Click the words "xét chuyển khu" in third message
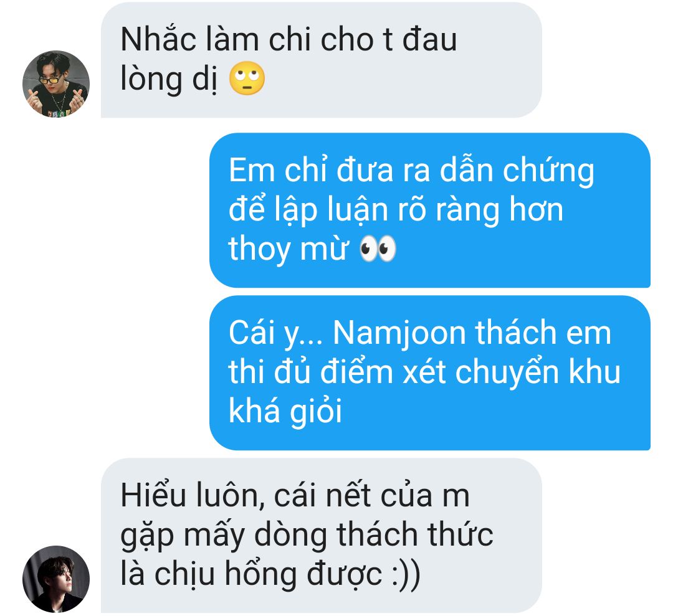 click(x=512, y=372)
